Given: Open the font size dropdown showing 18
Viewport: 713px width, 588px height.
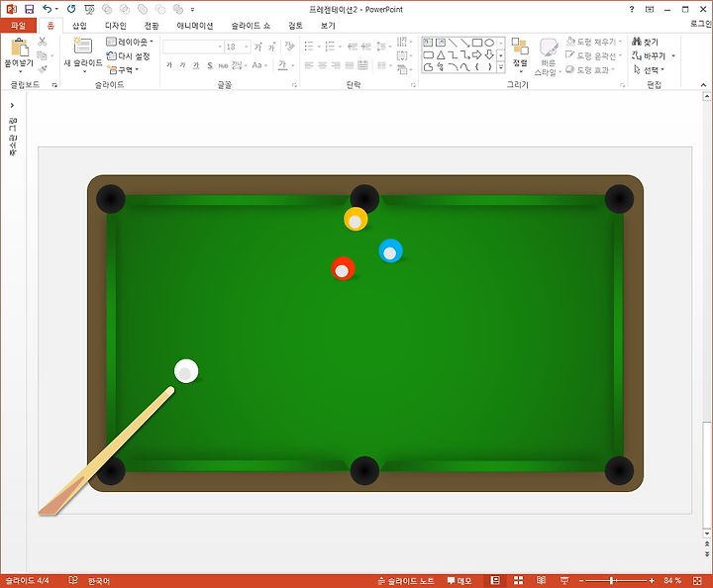Looking at the screenshot, I should [247, 47].
